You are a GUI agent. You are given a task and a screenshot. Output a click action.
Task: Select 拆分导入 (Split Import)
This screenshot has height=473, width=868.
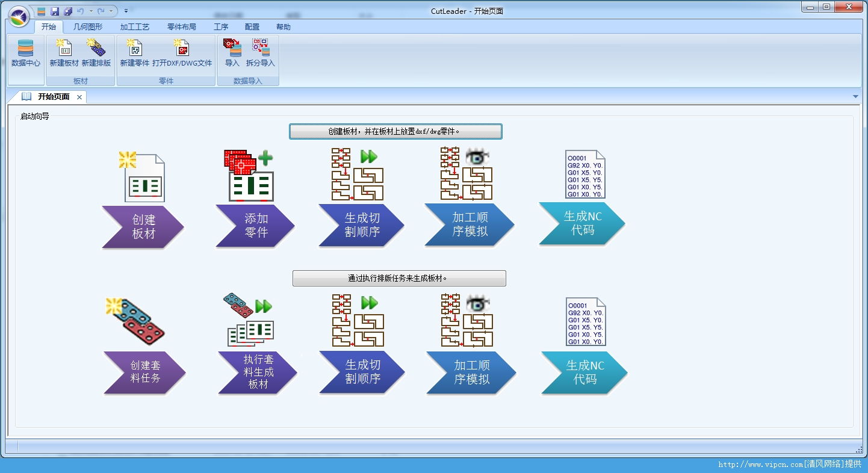(261, 54)
